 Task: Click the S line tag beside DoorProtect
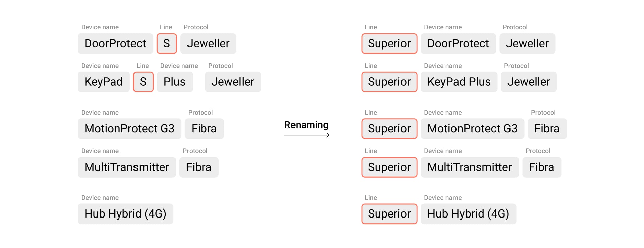pos(167,44)
